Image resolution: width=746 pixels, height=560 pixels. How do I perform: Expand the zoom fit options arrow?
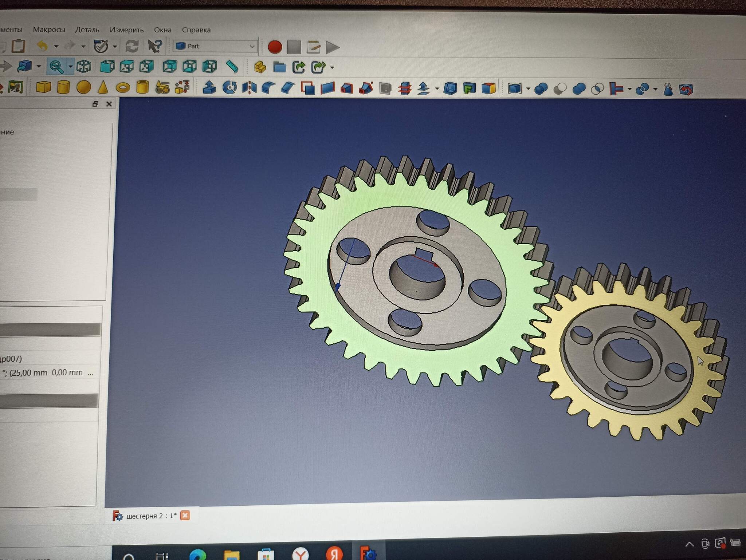[x=70, y=67]
